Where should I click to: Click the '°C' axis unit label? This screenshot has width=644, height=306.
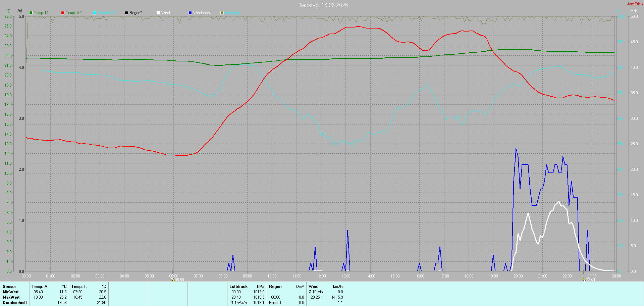pos(8,11)
